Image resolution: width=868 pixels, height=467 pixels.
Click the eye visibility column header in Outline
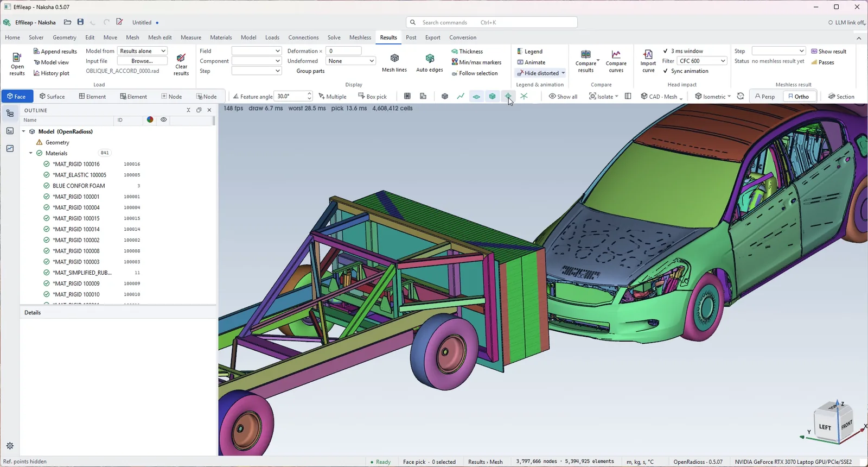point(163,120)
